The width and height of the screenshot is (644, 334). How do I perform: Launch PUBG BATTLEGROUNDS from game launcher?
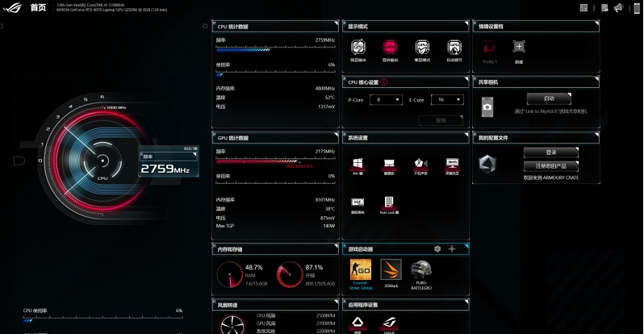tap(421, 271)
